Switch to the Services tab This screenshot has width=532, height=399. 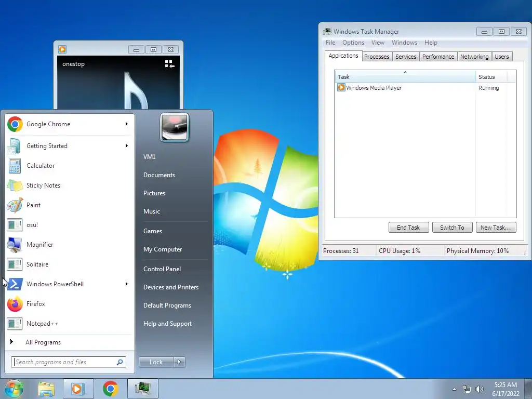coord(406,57)
